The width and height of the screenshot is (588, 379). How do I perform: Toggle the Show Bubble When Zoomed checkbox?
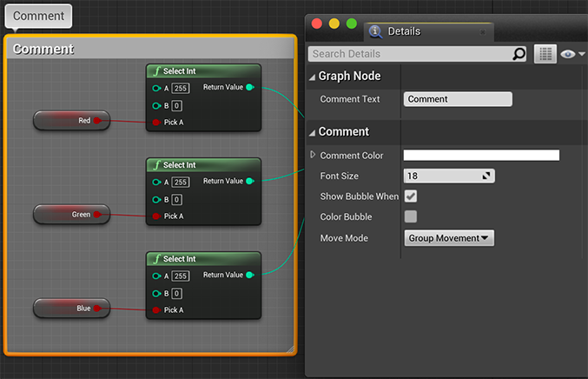tap(411, 196)
